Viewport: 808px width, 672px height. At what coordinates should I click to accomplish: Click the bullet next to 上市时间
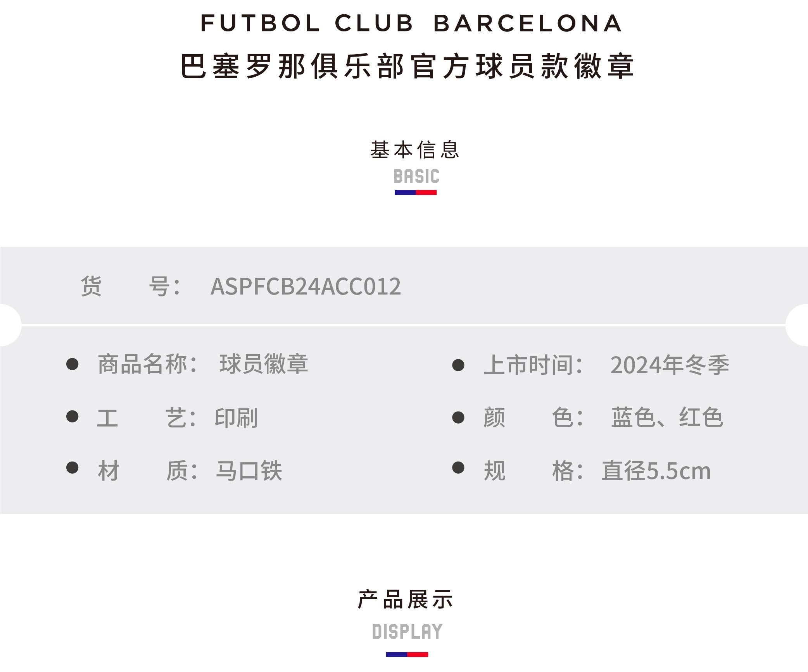point(458,365)
